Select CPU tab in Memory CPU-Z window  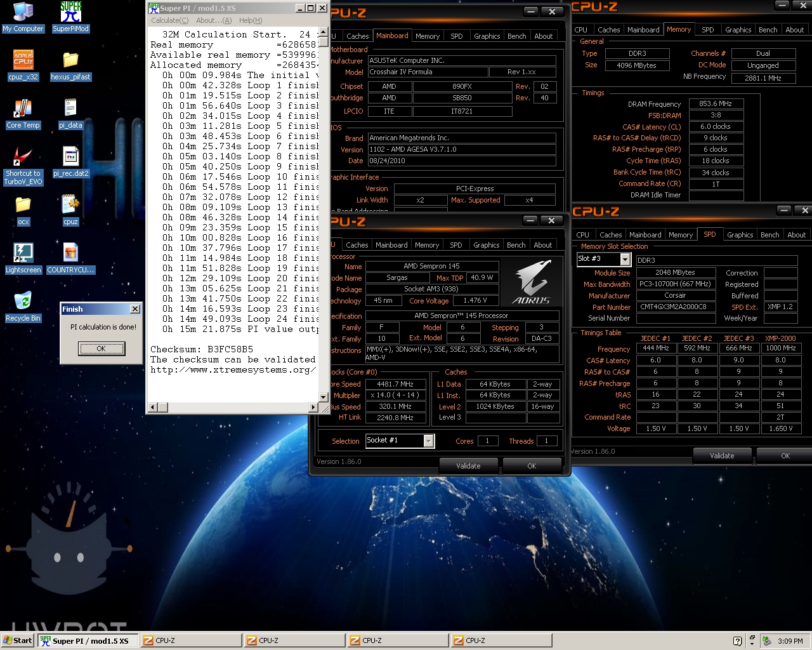coord(580,30)
